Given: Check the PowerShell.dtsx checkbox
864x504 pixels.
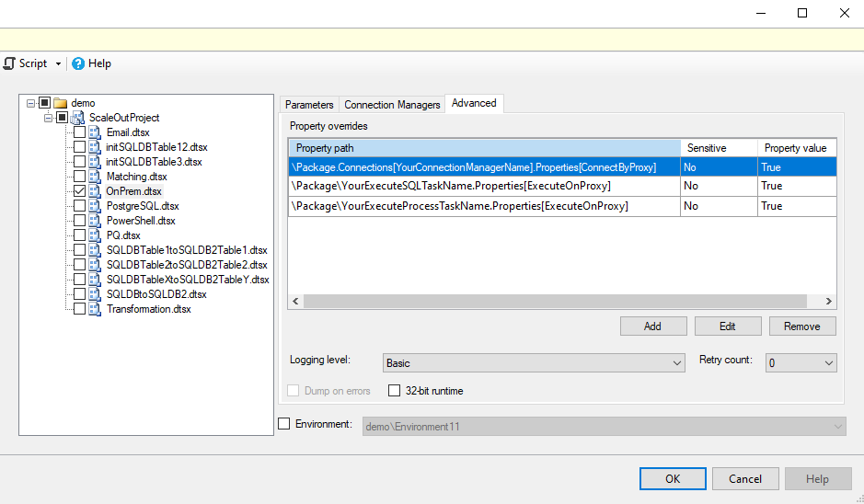Looking at the screenshot, I should 79,221.
